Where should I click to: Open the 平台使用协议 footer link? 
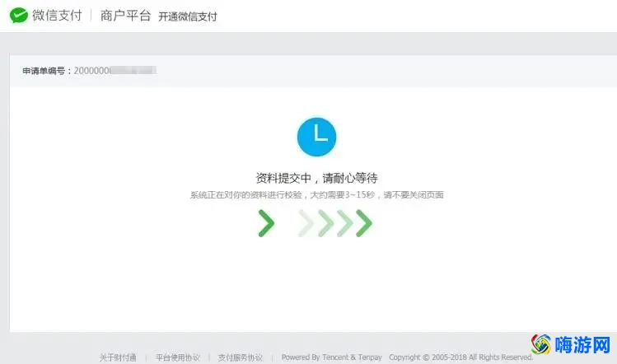click(x=178, y=357)
